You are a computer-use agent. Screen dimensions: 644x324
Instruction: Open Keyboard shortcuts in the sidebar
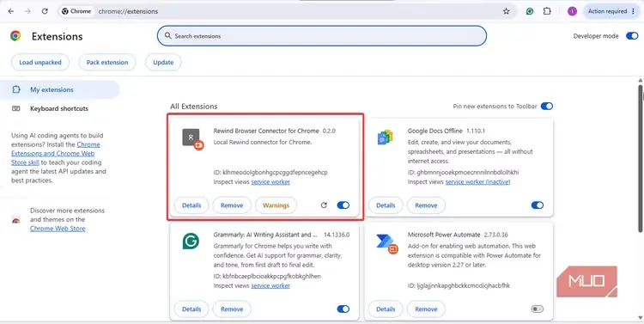coord(60,108)
